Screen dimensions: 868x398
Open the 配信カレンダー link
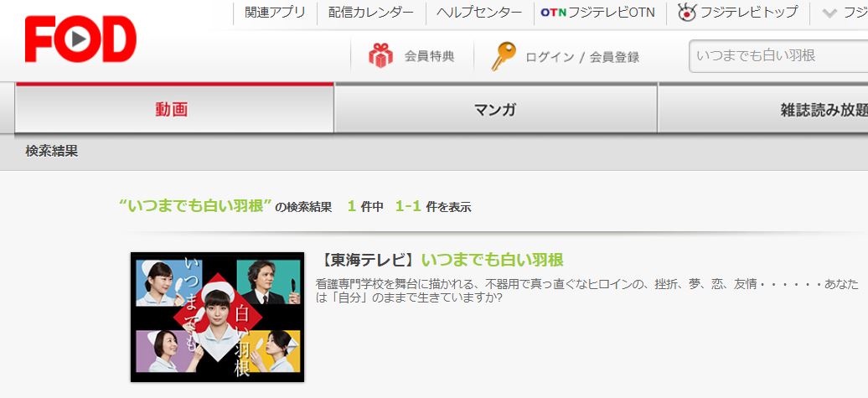pos(371,13)
